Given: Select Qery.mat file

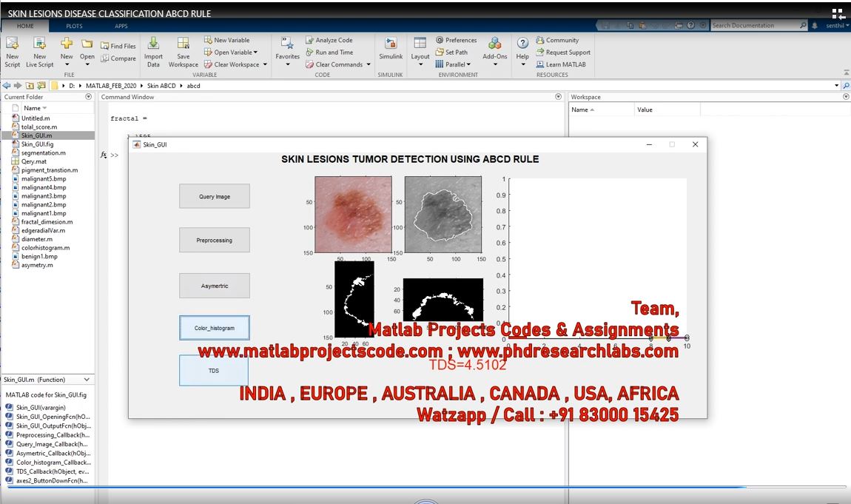Looking at the screenshot, I should pos(33,161).
